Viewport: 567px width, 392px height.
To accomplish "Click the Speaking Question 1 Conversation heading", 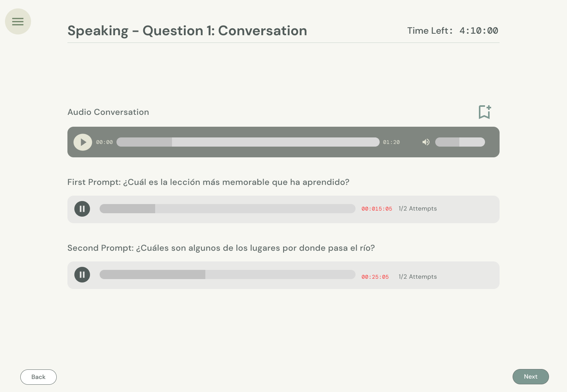I will [187, 31].
